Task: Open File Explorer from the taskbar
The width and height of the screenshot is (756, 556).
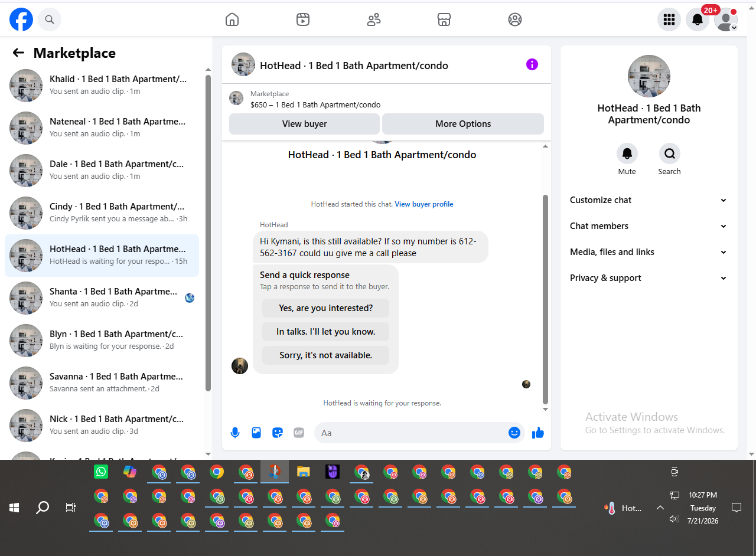Action: click(x=304, y=472)
